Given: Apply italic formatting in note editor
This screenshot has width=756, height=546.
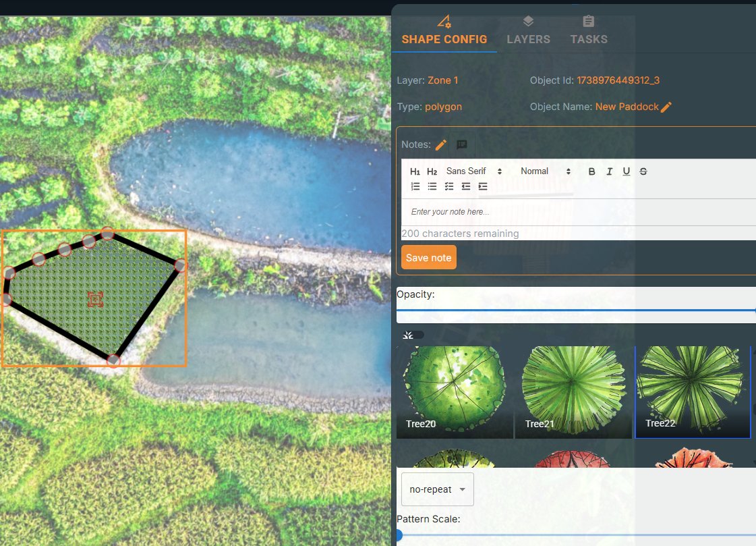Looking at the screenshot, I should click(x=609, y=171).
